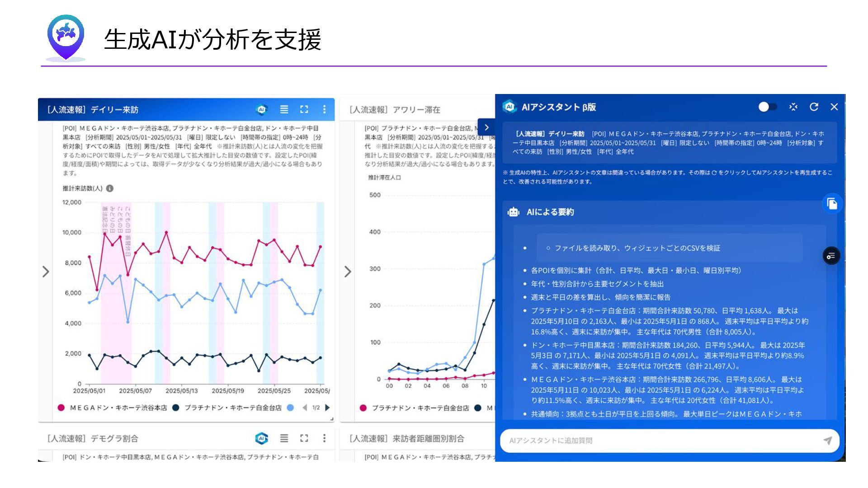
Task: Go to previous legend page arrow
Action: [x=305, y=408]
